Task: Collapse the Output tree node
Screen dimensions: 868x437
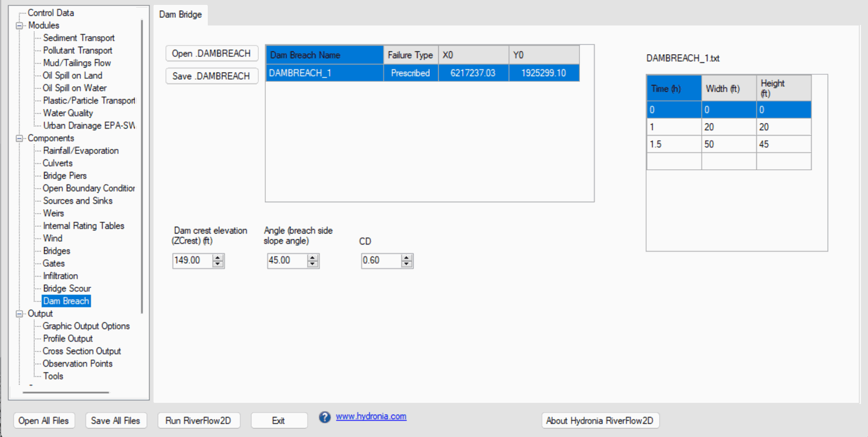Action: pos(20,314)
